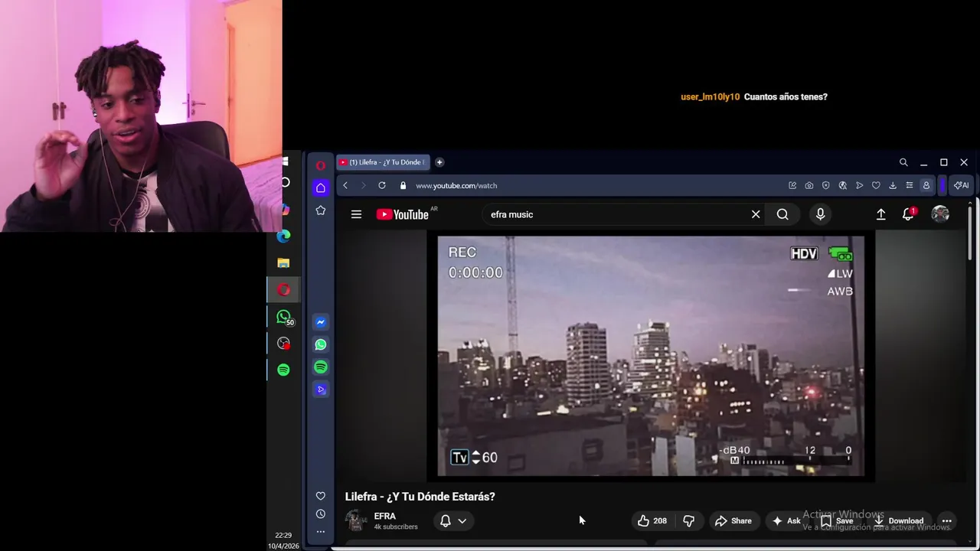The height and width of the screenshot is (551, 980).
Task: Open Spotify in Windows taskbar
Action: click(x=283, y=370)
